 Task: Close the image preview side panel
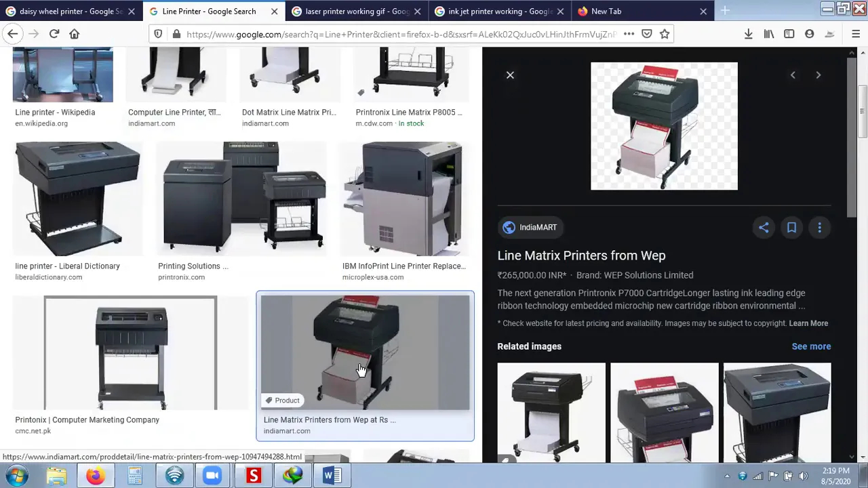pyautogui.click(x=510, y=75)
